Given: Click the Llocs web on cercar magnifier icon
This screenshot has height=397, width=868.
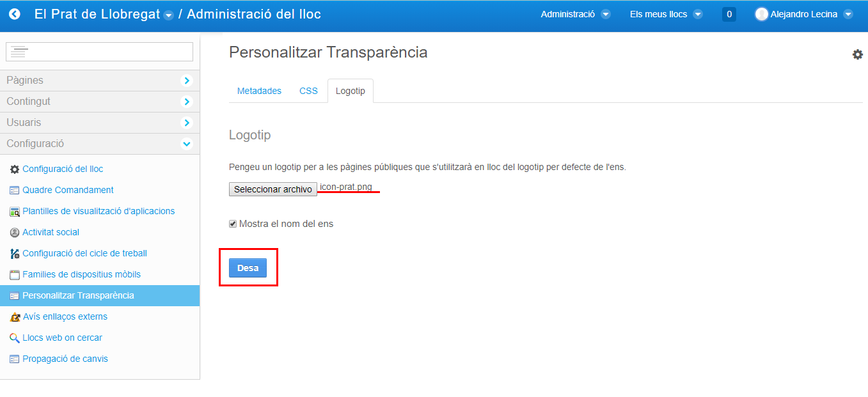Looking at the screenshot, I should tap(15, 338).
